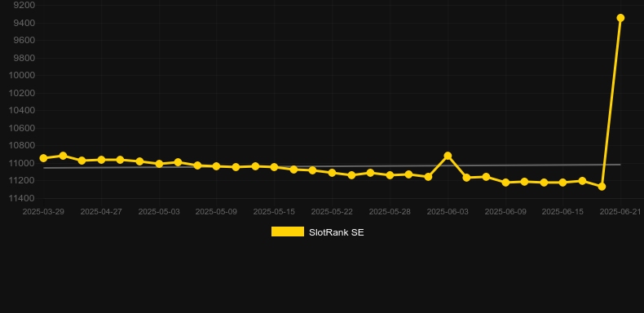This screenshot has width=644, height=313.
Task: Select the spike data point on 2025-06-03
Action: [x=448, y=156]
